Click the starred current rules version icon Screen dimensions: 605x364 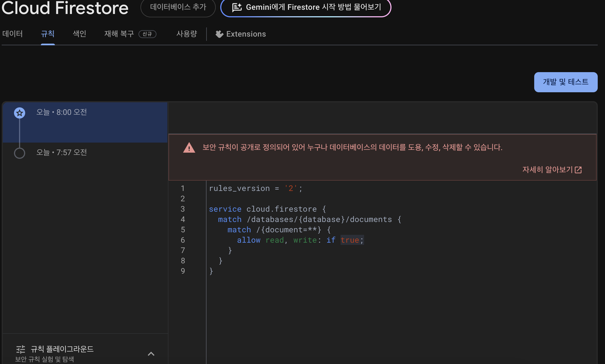pos(20,113)
